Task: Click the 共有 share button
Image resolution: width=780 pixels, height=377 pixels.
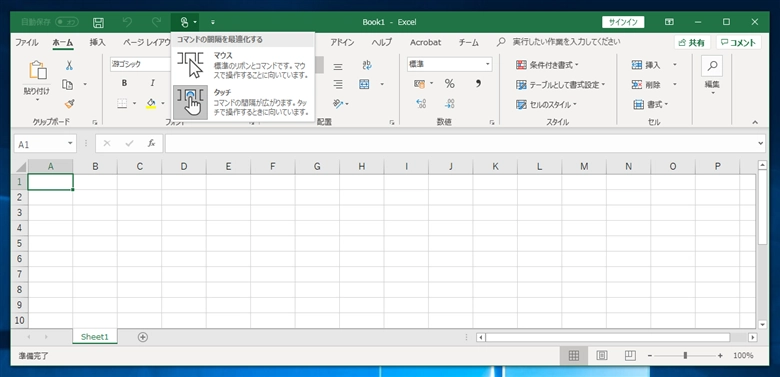Action: (692, 43)
